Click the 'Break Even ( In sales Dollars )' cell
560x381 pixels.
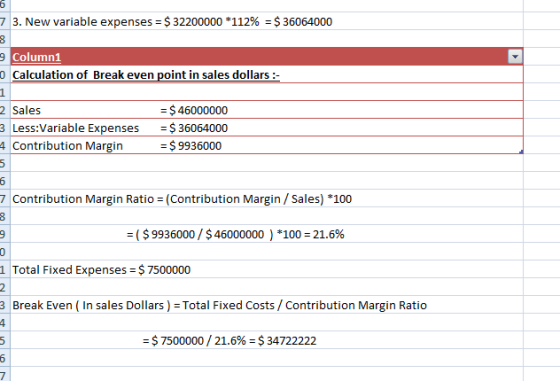tap(267, 305)
